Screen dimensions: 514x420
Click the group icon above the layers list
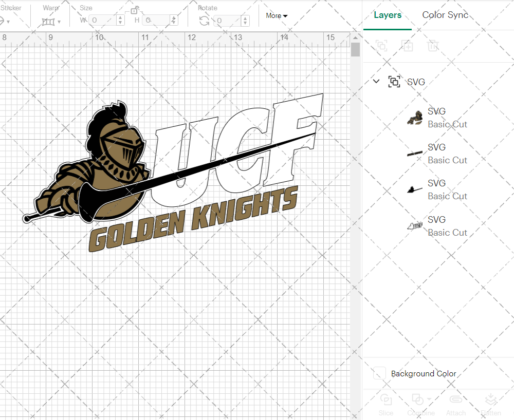[382, 46]
